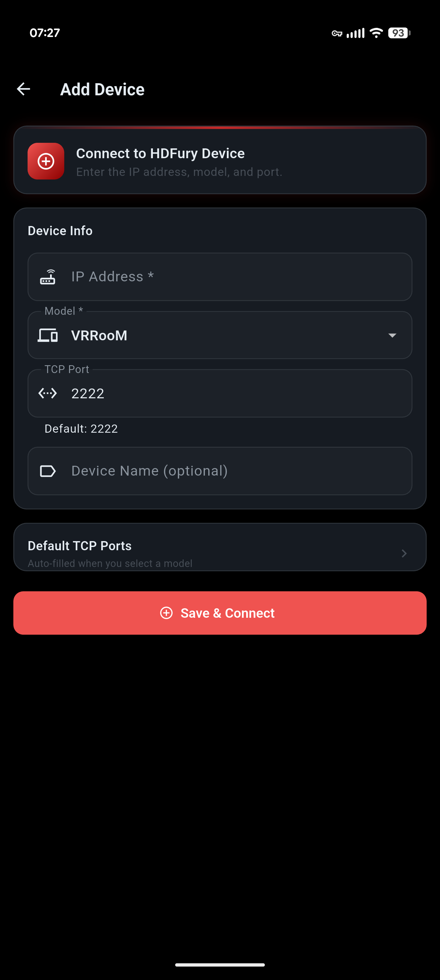Screen dimensions: 440x980
Task: Tap the device model icon next to VRRooM
Action: (x=48, y=335)
